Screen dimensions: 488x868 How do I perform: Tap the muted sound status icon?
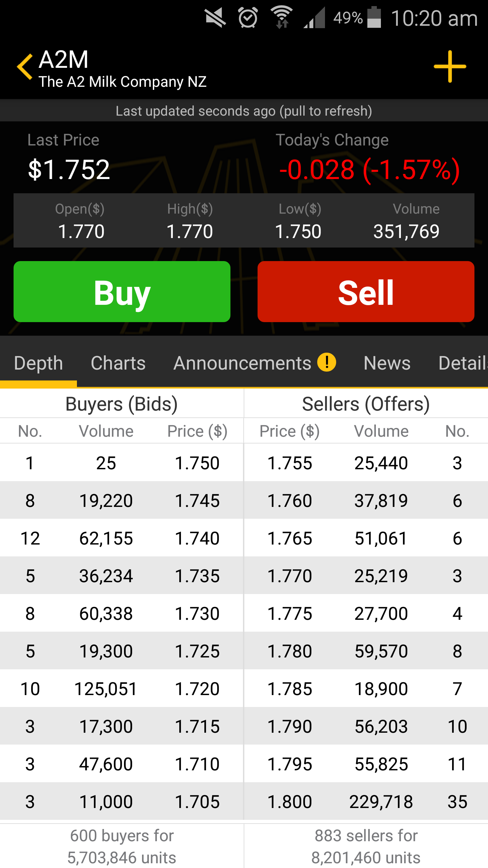tap(216, 18)
